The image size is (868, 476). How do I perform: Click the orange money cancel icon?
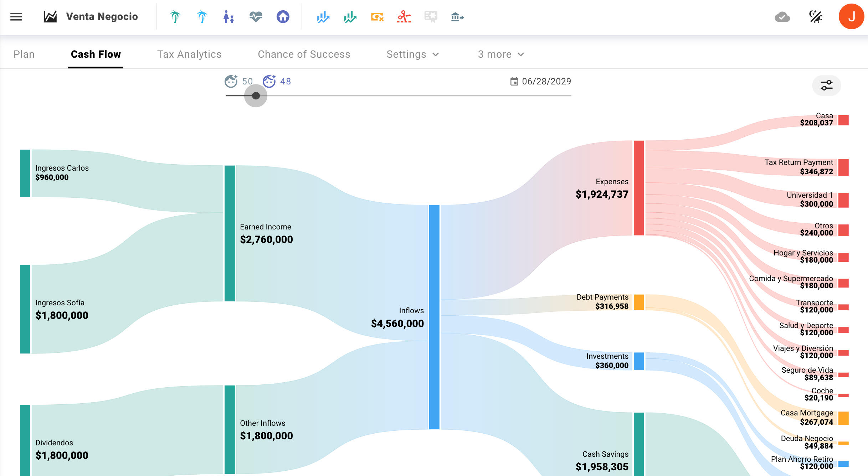point(377,17)
